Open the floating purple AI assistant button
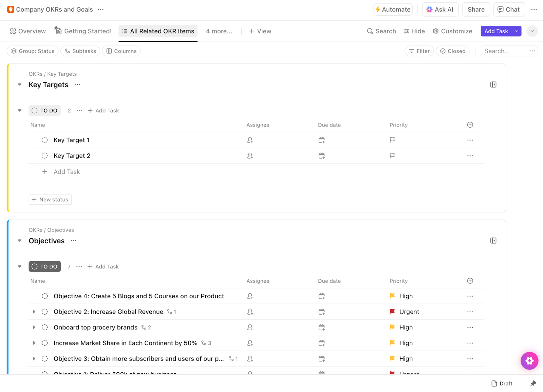Viewport: 543px width, 392px height. (529, 361)
